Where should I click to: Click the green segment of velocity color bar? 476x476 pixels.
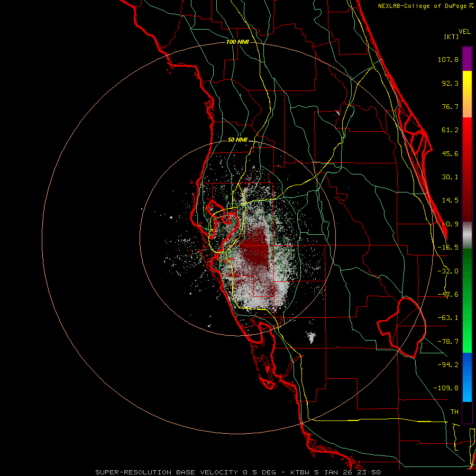click(467, 300)
